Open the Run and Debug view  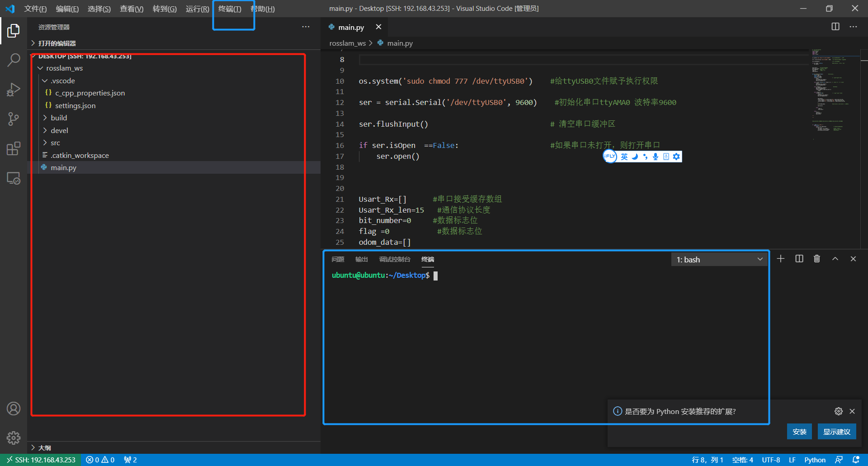coord(14,90)
